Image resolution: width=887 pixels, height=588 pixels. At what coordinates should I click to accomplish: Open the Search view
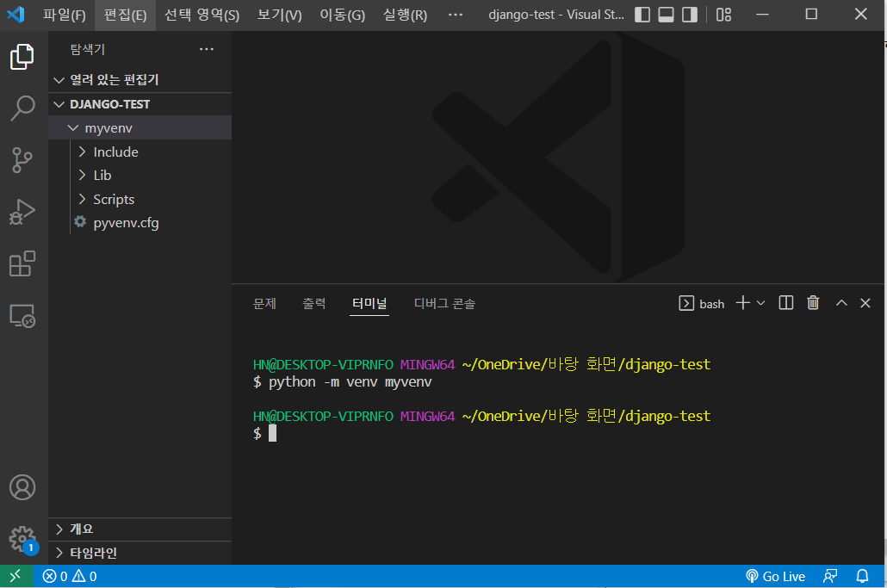coord(22,108)
